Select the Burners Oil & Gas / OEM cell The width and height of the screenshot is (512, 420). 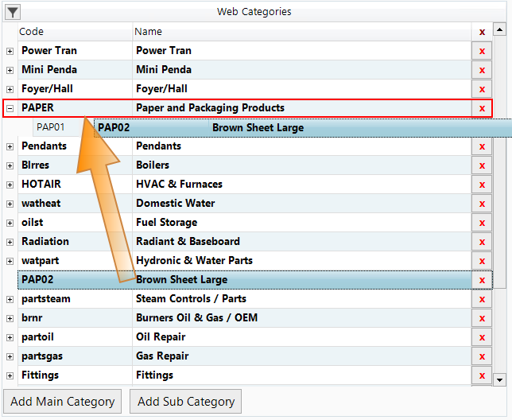tap(302, 318)
